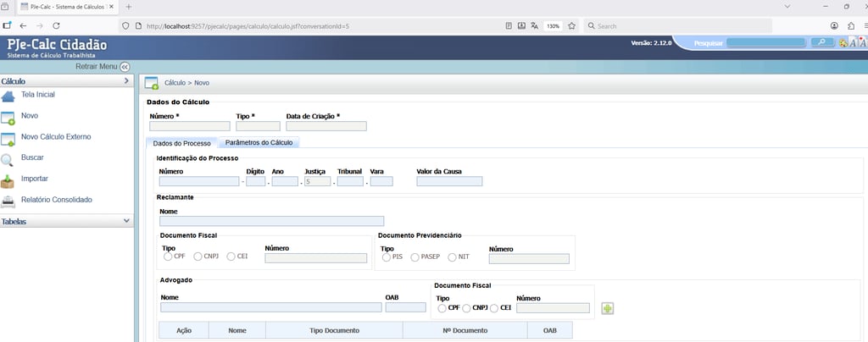Click the Novo calculation icon in sidebar

point(8,119)
